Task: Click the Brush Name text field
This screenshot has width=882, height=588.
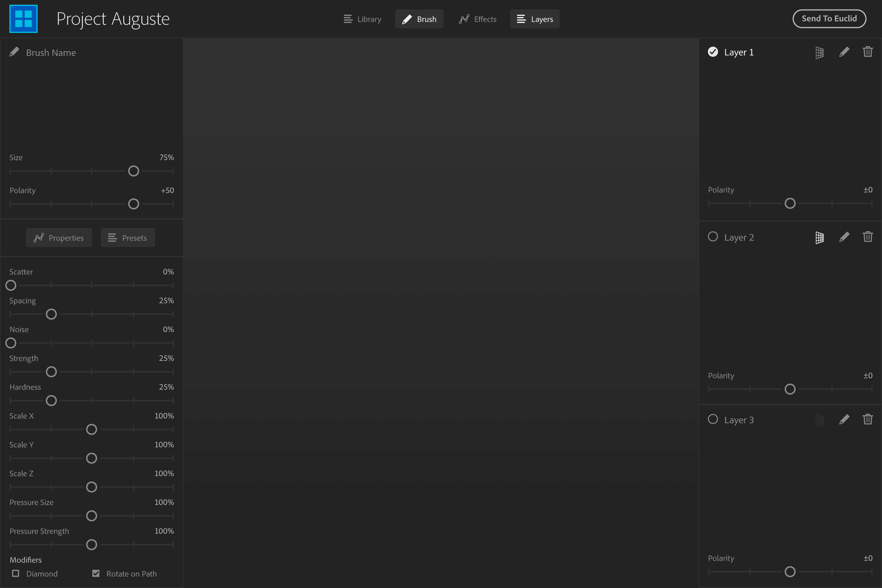Action: [51, 53]
